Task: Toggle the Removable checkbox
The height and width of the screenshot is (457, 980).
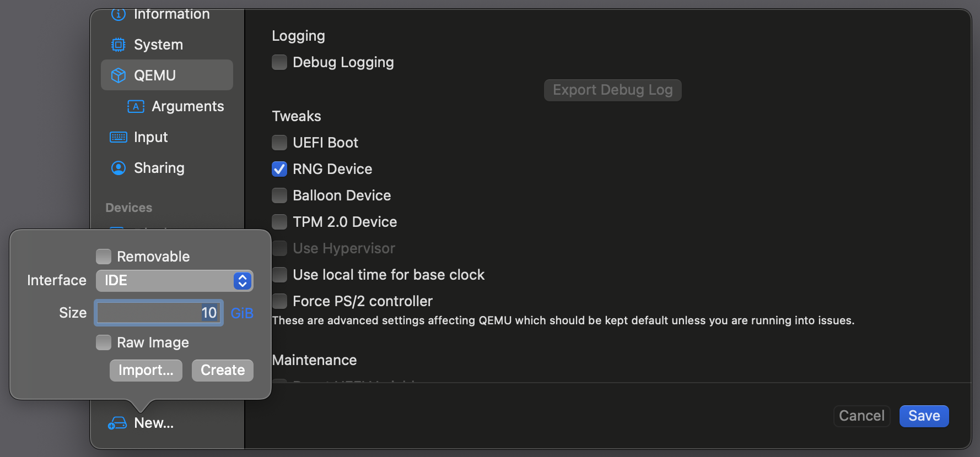Action: point(104,257)
